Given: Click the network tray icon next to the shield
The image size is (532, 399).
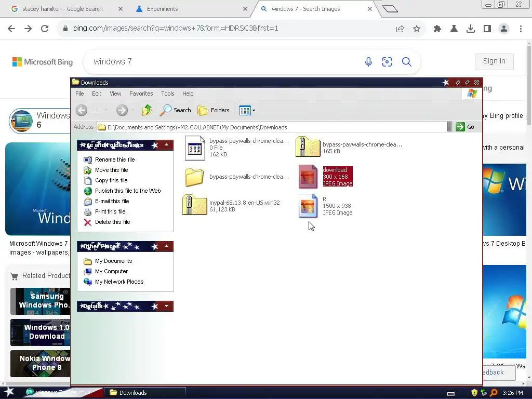Looking at the screenshot, I should 484,393.
